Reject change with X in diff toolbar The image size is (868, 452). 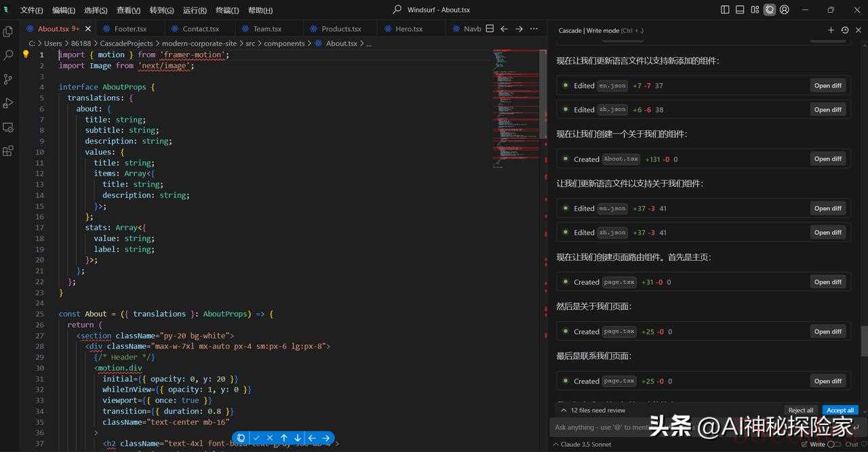tap(270, 438)
